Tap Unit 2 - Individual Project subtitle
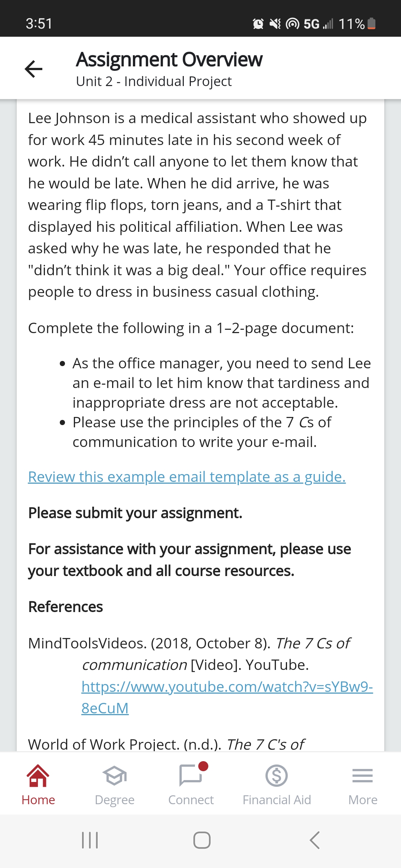 pos(154,81)
